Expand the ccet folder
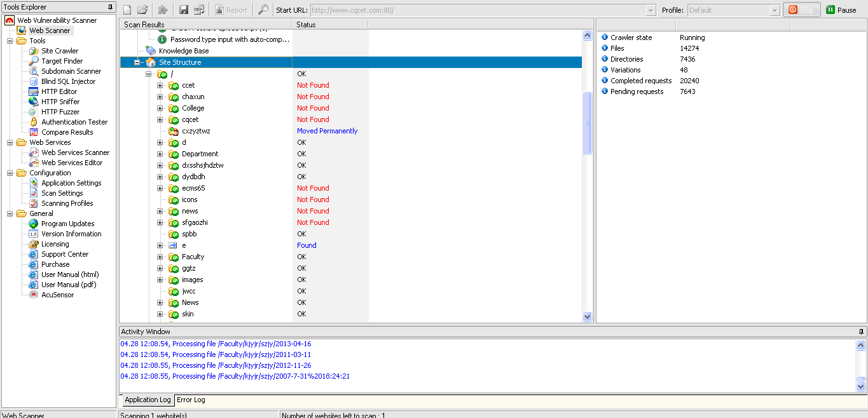 tap(160, 85)
